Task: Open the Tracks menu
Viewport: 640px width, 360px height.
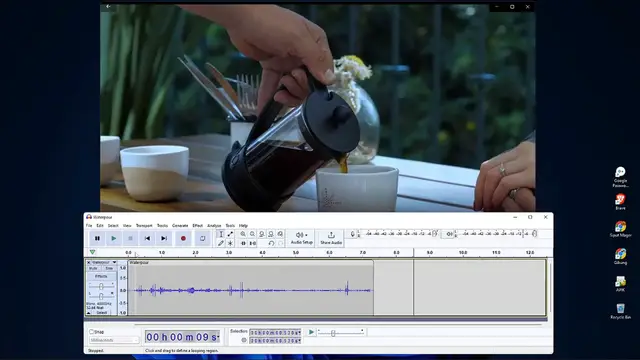Action: [x=162, y=225]
